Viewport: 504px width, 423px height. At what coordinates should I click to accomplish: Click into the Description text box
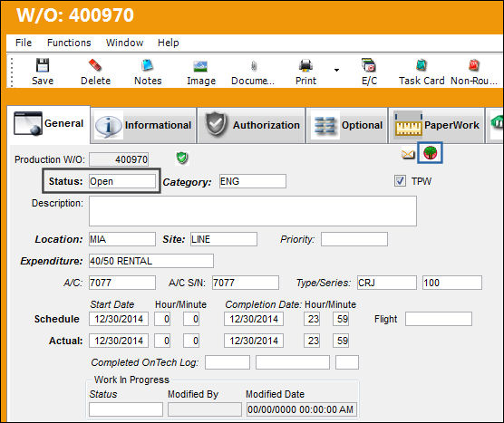(x=253, y=211)
